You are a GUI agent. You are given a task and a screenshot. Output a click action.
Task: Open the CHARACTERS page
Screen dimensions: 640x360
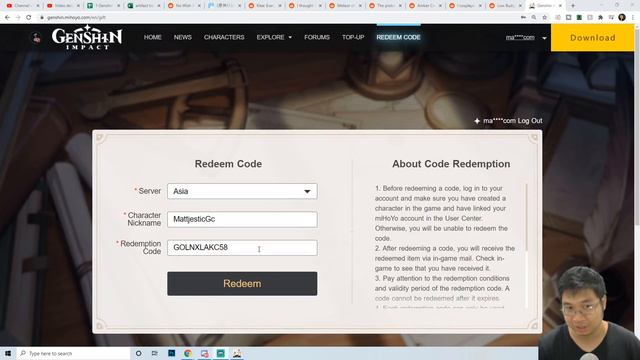click(x=224, y=37)
